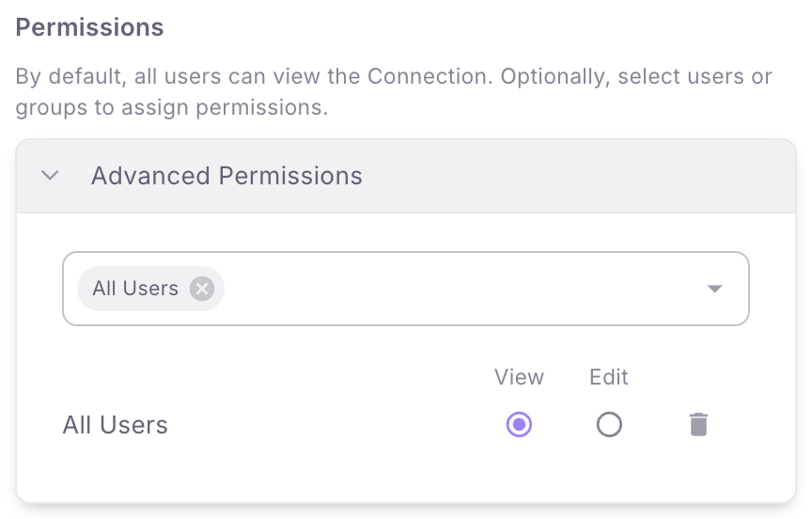Click the All Users chip label

(x=135, y=289)
